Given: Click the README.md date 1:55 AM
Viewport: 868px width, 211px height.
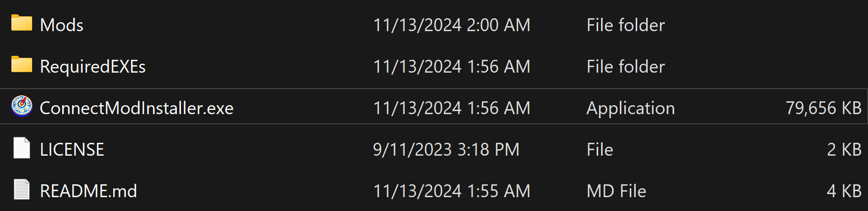Looking at the screenshot, I should tap(451, 191).
